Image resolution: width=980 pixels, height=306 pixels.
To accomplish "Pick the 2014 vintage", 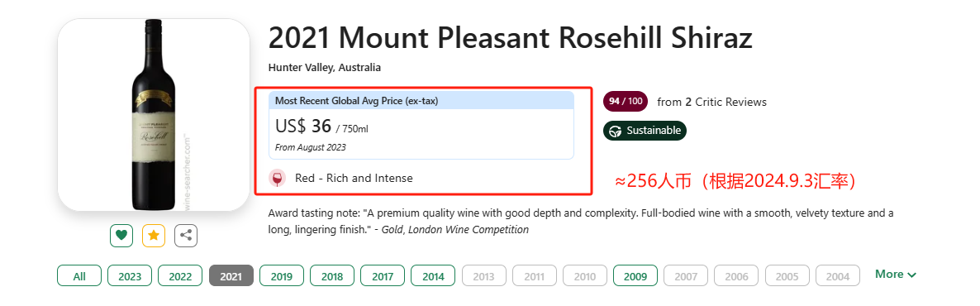I will pos(433,276).
